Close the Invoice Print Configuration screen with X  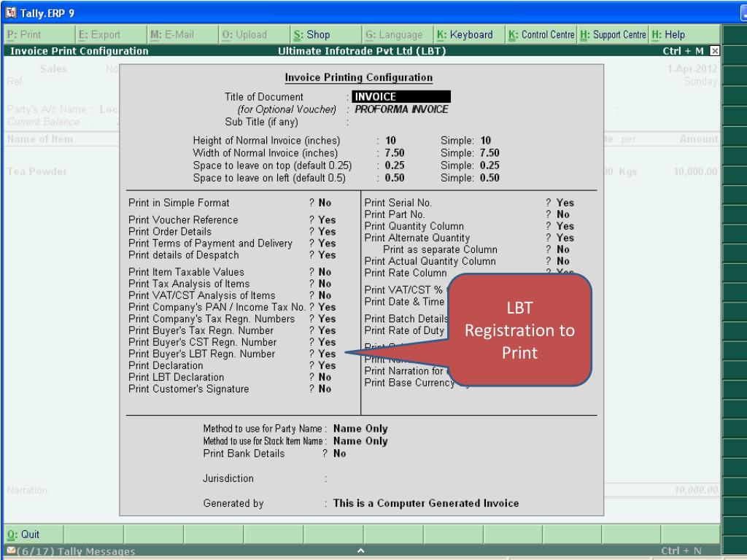click(714, 50)
